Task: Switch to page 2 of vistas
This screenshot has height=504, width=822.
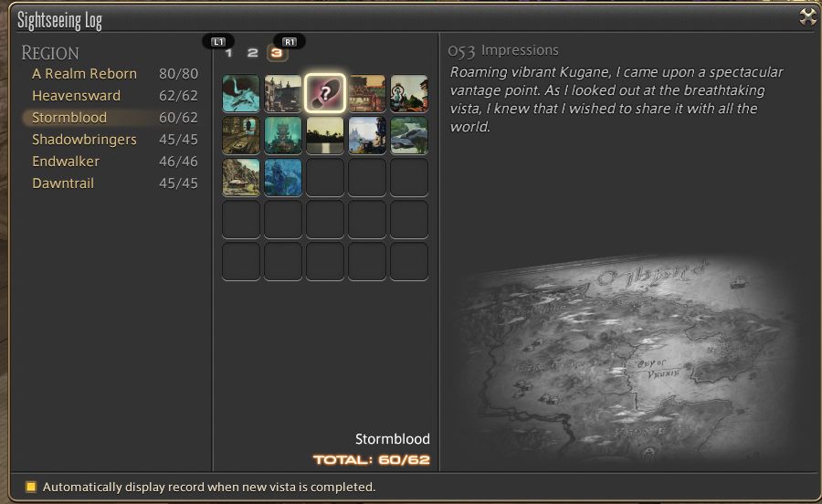Action: pos(253,52)
